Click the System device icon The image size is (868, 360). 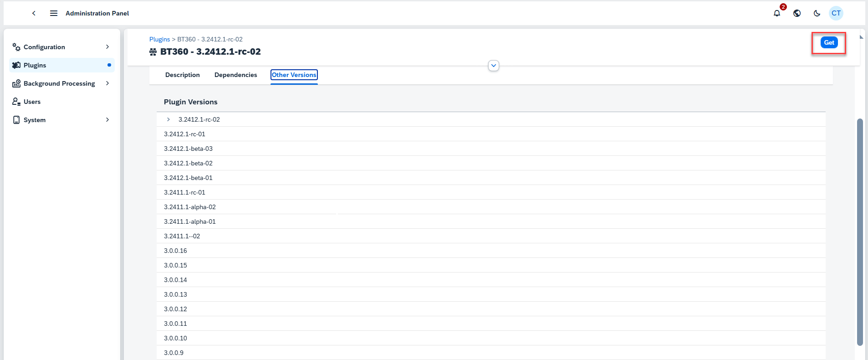pyautogui.click(x=16, y=120)
